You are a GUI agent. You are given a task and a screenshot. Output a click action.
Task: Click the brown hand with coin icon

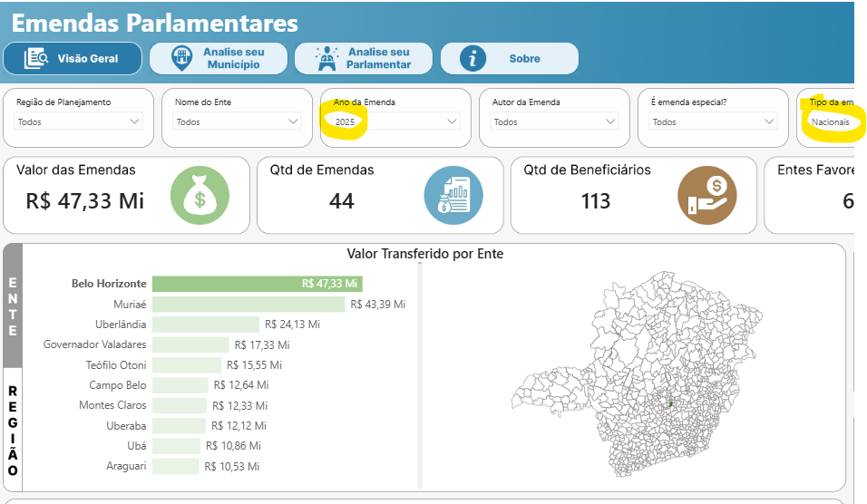tap(707, 195)
